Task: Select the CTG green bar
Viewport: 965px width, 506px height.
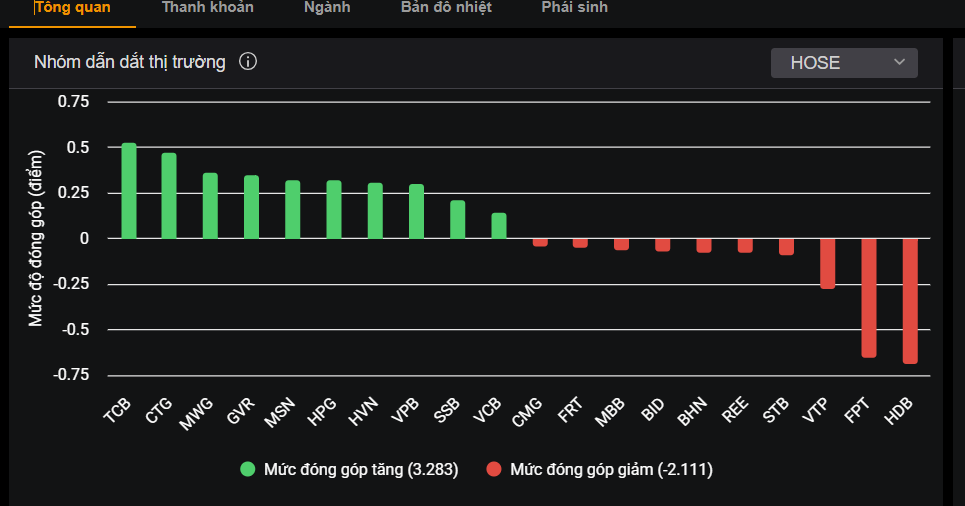Action: pos(169,196)
